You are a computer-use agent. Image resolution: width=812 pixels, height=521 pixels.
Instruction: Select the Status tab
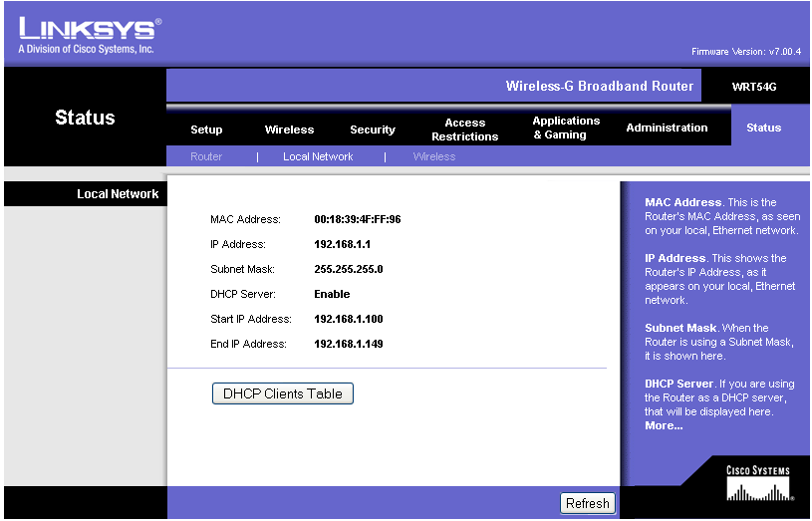coord(763,128)
